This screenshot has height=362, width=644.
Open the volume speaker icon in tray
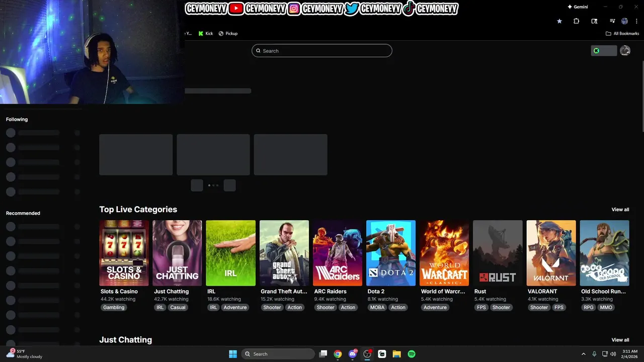(613, 354)
